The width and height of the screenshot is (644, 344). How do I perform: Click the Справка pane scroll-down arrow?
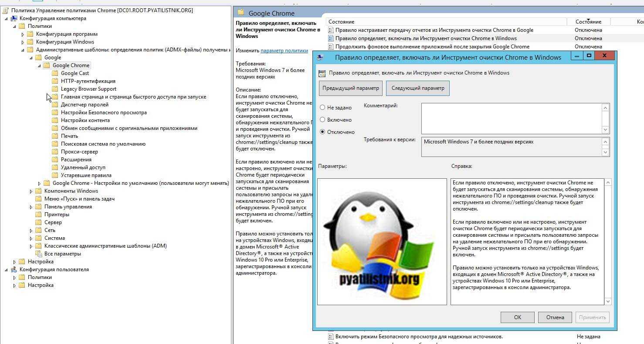(x=608, y=301)
